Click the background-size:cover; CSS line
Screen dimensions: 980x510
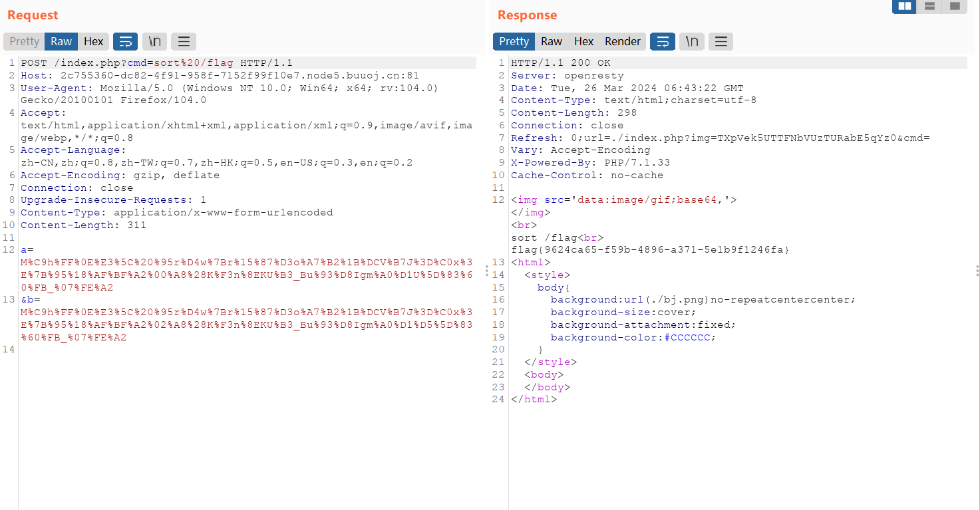pos(623,313)
